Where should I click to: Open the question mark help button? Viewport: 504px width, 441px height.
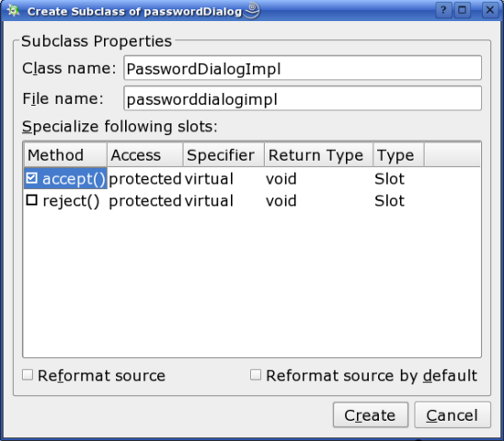[443, 10]
